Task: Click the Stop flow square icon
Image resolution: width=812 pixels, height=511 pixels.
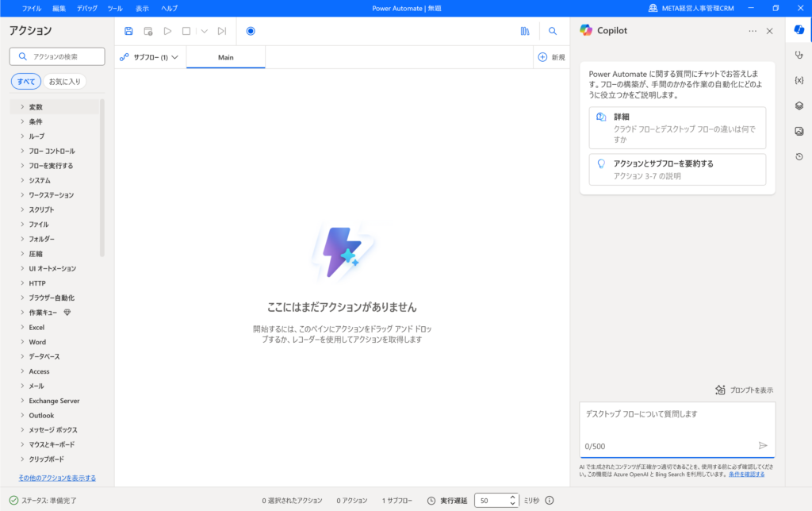Action: coord(186,32)
